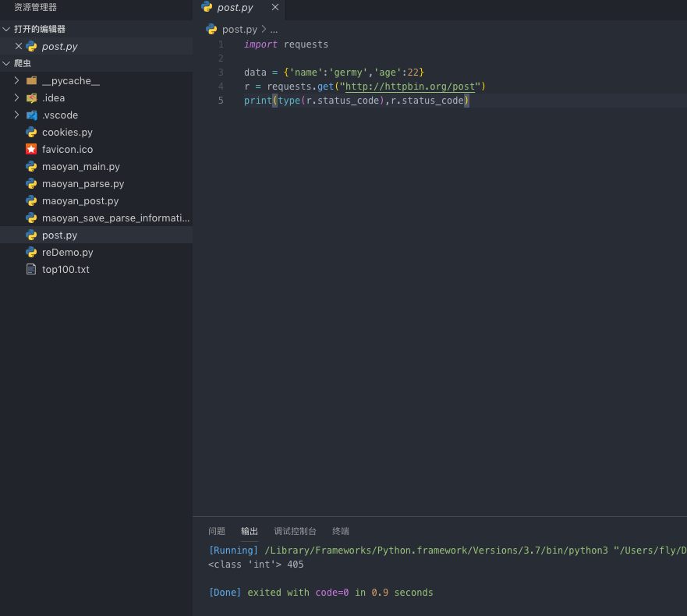Click the .vscode folder icon
This screenshot has height=616, width=687.
(x=31, y=115)
